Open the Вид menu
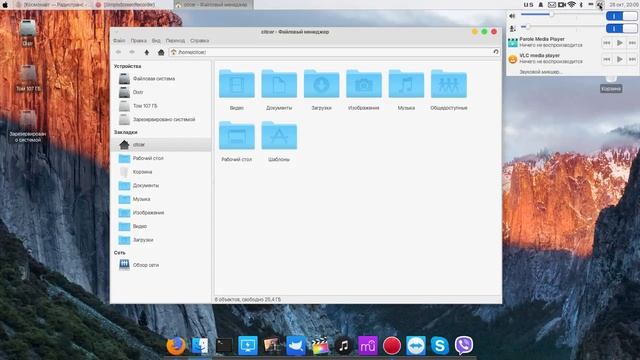The image size is (640, 360). tap(156, 41)
